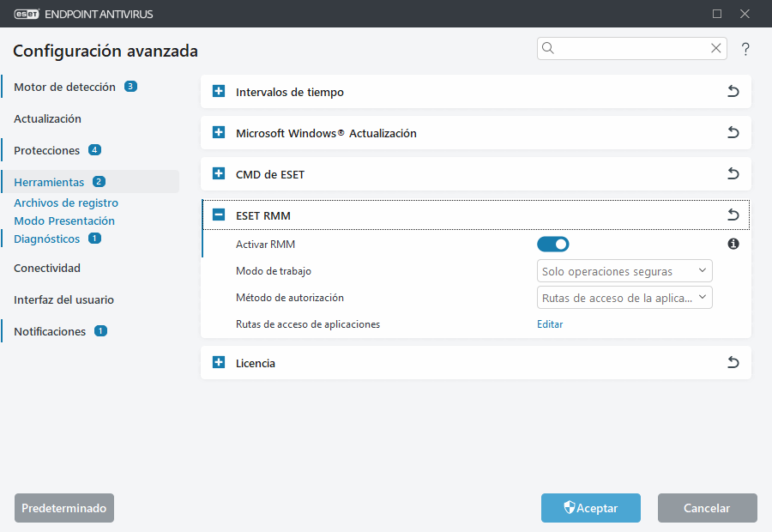Focus the search input field
The height and width of the screenshot is (532, 772).
coord(632,48)
